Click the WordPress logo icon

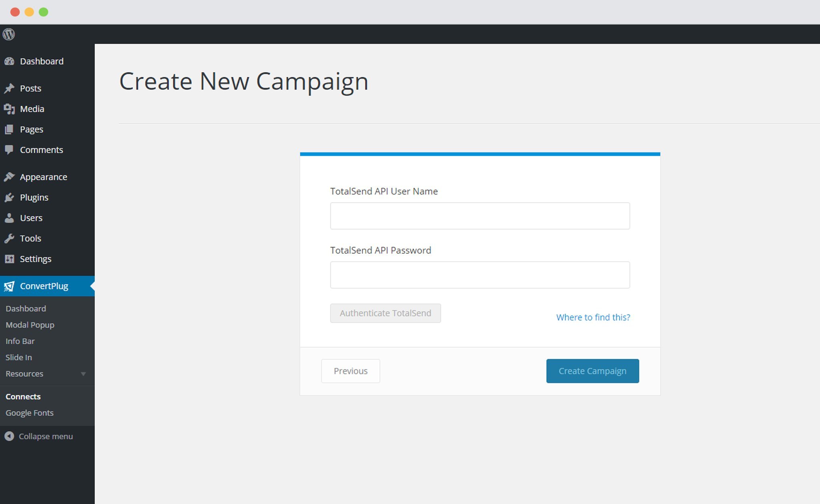[x=9, y=34]
